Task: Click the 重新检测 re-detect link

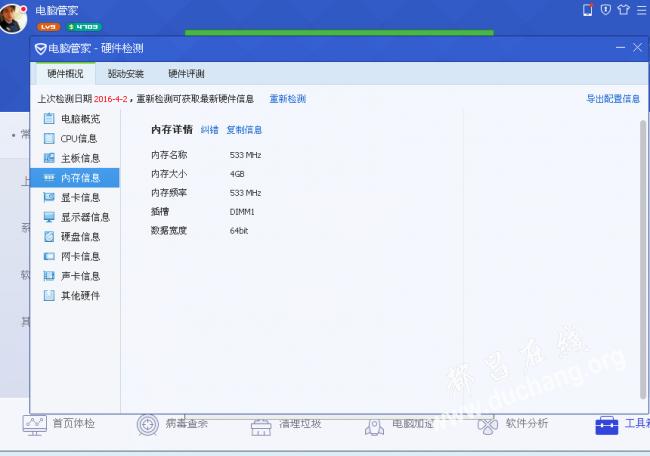Action: (288, 99)
